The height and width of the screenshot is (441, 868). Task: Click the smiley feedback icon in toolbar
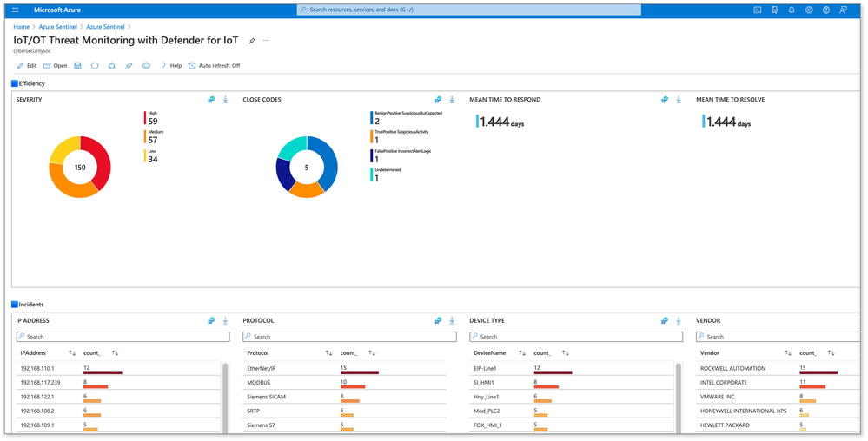coord(146,65)
